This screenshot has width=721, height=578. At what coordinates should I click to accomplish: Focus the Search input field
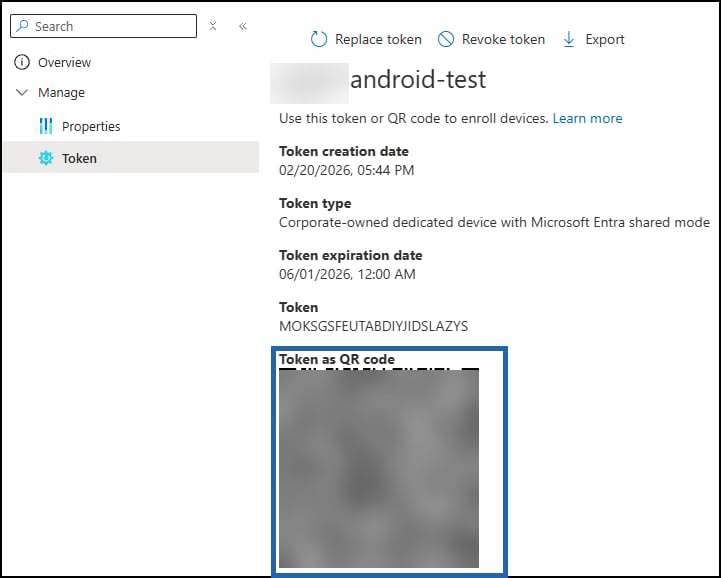point(103,26)
